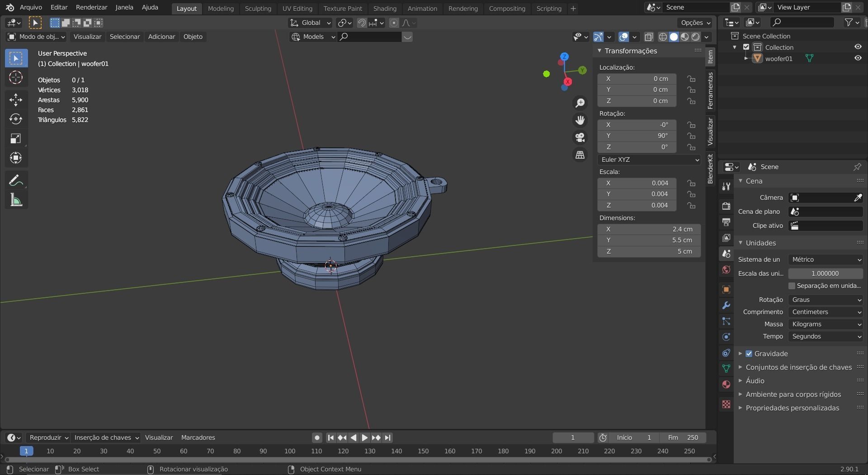Open the Output properties tab icon
Image resolution: width=868 pixels, height=475 pixels.
click(x=726, y=222)
